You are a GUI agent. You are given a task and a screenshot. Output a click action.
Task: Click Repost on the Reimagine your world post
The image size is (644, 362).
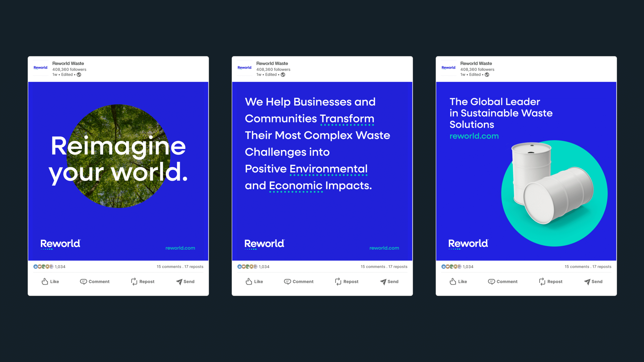[x=143, y=282]
